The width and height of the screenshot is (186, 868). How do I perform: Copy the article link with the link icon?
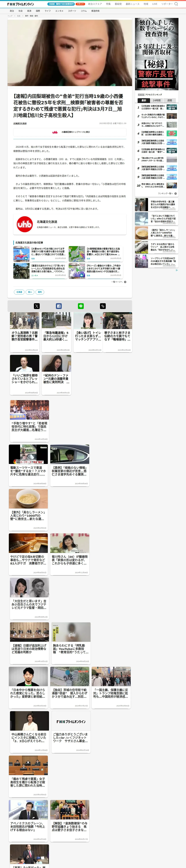(103, 306)
